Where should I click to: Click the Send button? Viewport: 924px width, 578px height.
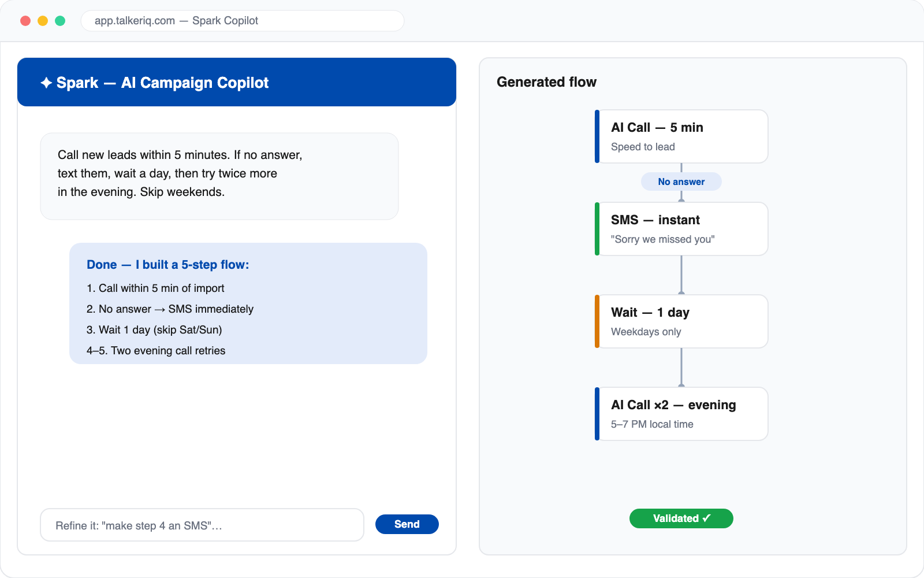407,524
